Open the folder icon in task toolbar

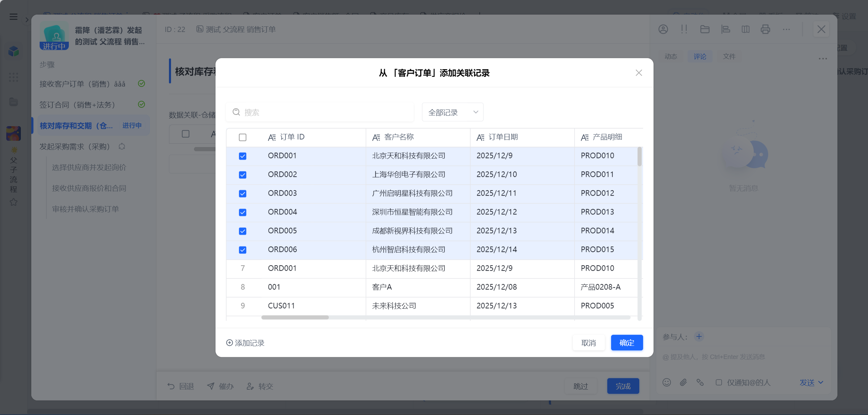tap(705, 29)
